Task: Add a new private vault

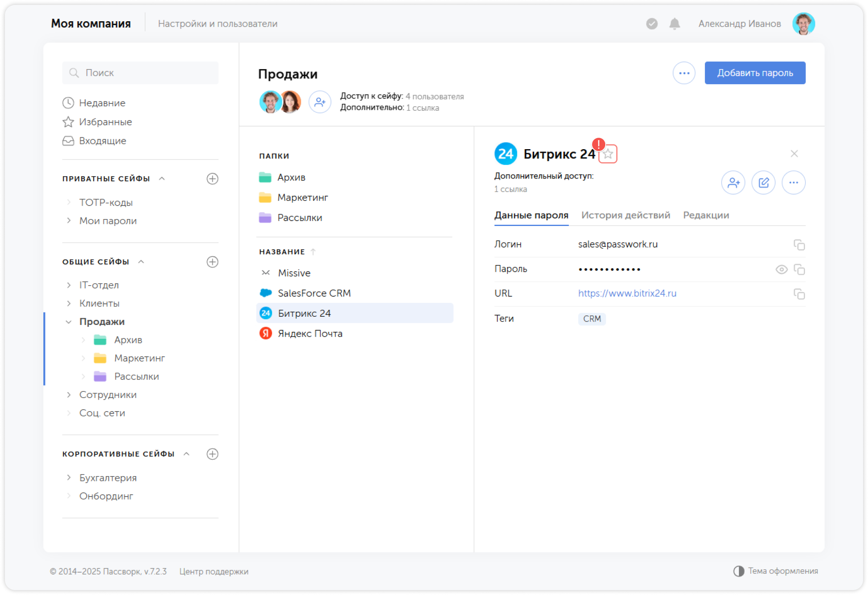Action: 212,179
